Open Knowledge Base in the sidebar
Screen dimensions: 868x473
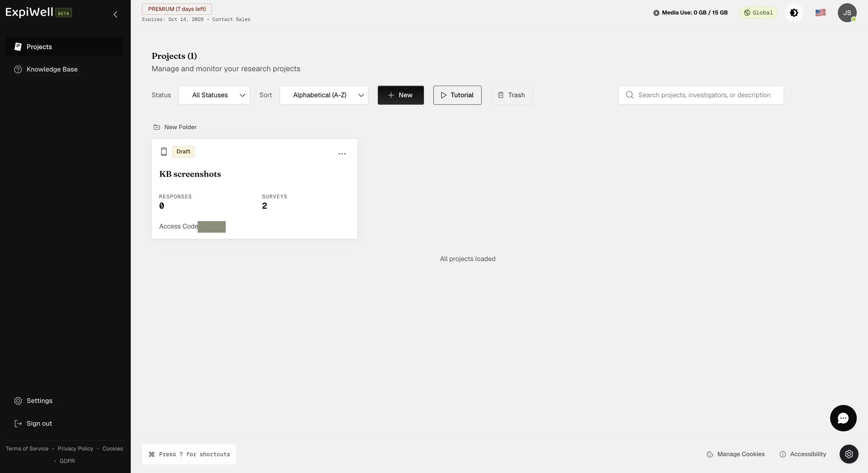(x=64, y=69)
